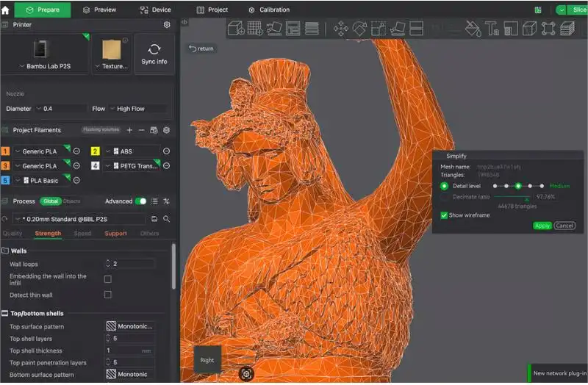Select the Rotate tool
Viewport: 588px width, 385px height.
pos(359,29)
